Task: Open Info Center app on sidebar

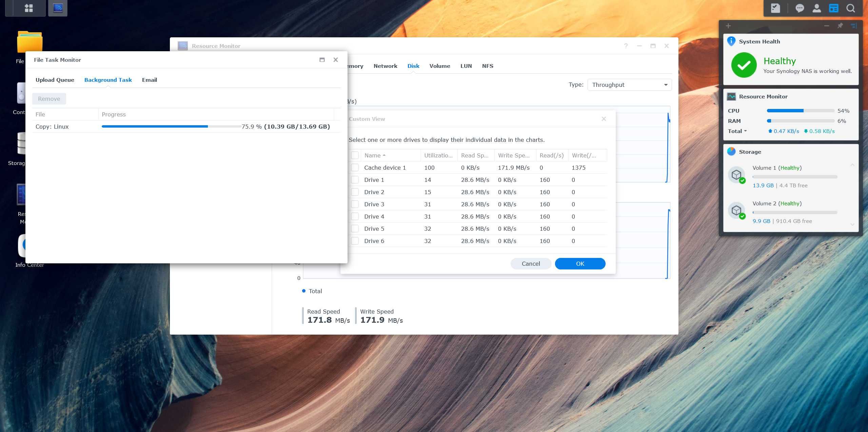Action: coord(22,246)
